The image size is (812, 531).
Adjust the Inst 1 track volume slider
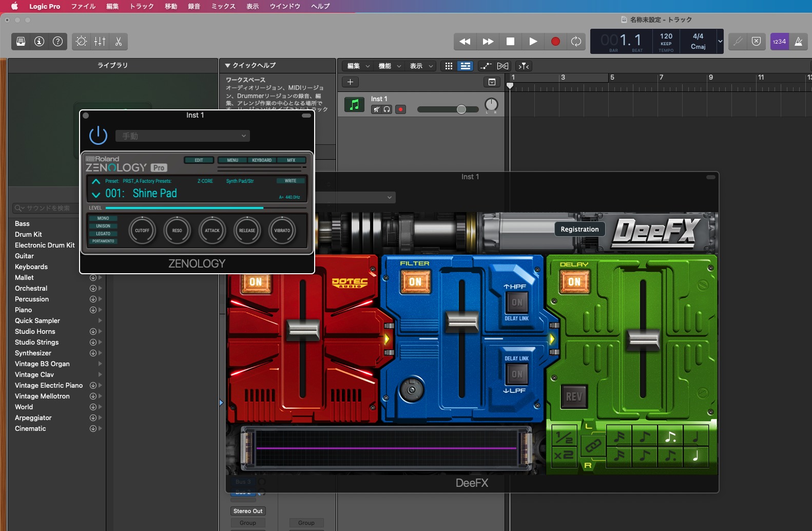(448, 109)
